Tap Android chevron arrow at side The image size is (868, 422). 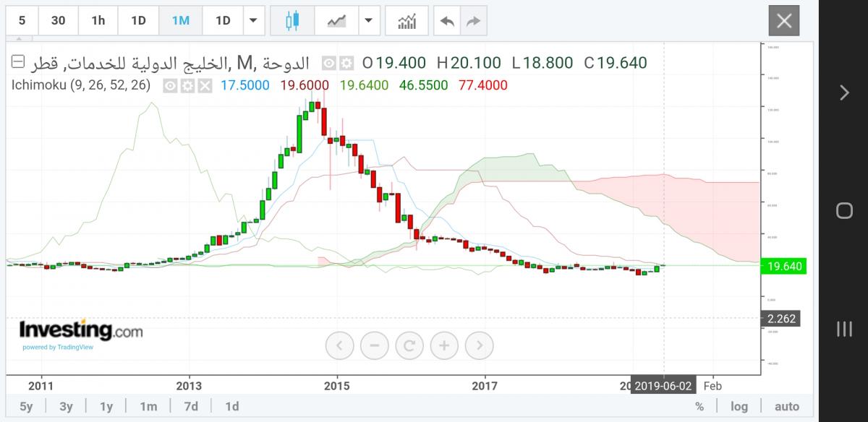tap(844, 92)
